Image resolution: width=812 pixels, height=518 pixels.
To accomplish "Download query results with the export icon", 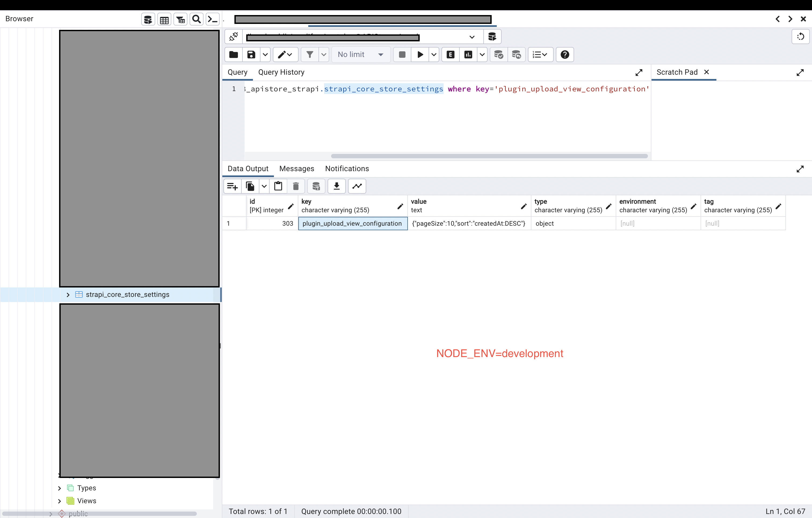I will tap(336, 186).
